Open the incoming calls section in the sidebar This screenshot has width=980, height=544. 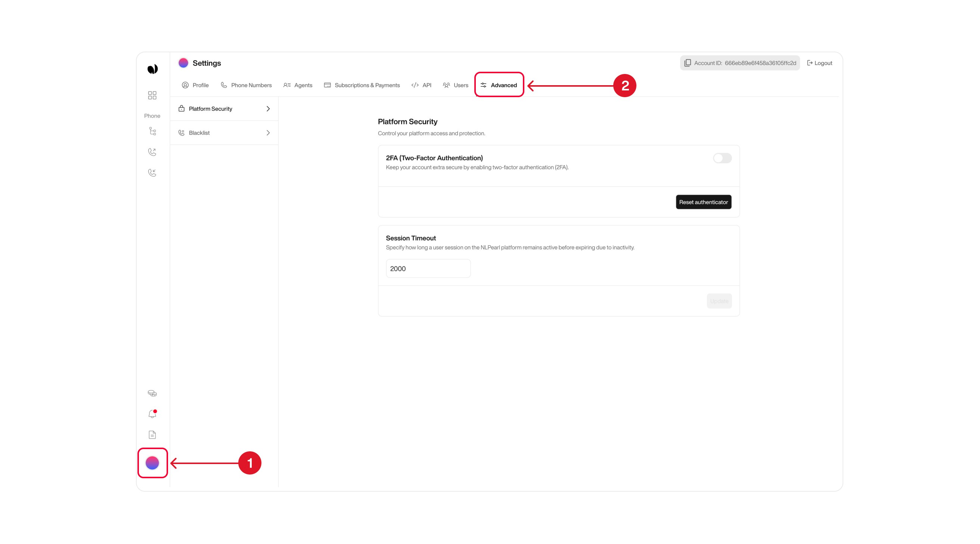(152, 173)
